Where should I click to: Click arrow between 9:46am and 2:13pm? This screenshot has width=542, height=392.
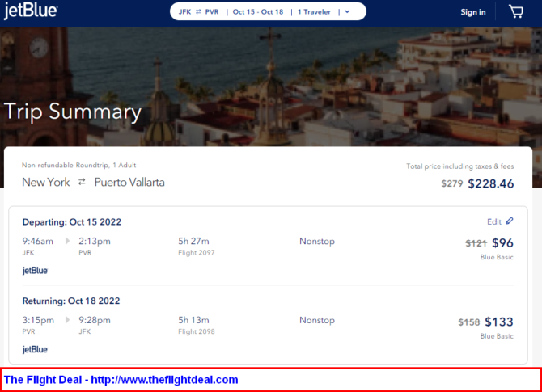67,241
